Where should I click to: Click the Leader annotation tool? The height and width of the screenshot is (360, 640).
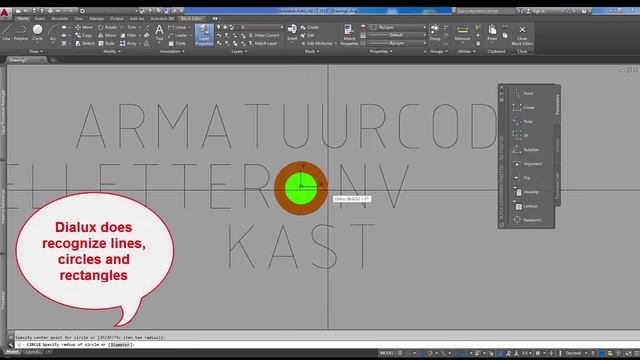click(x=178, y=36)
